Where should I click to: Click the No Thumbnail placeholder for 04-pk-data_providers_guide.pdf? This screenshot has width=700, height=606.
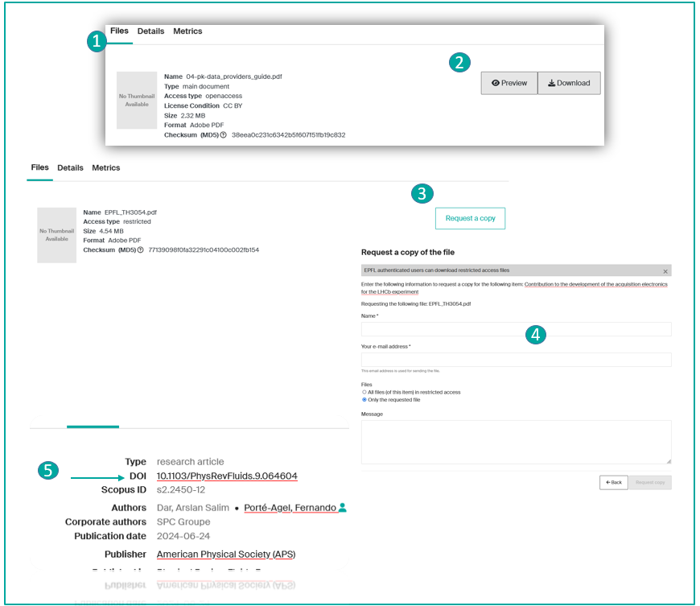tap(137, 101)
